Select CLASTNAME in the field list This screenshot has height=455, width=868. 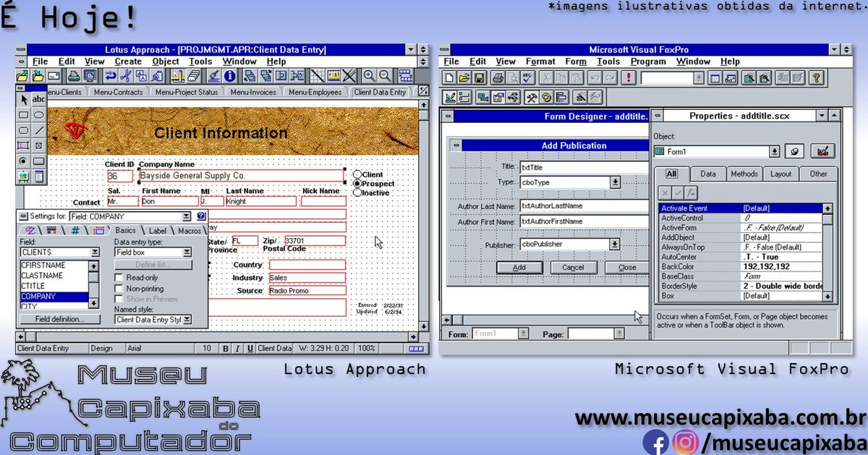click(x=54, y=276)
